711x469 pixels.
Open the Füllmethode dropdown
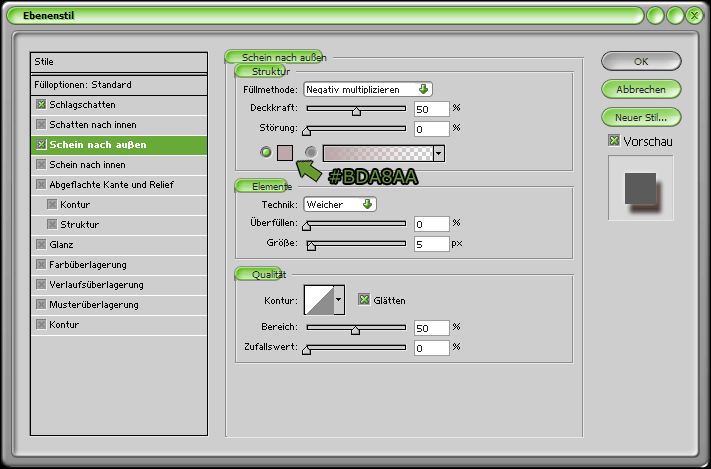[368, 89]
